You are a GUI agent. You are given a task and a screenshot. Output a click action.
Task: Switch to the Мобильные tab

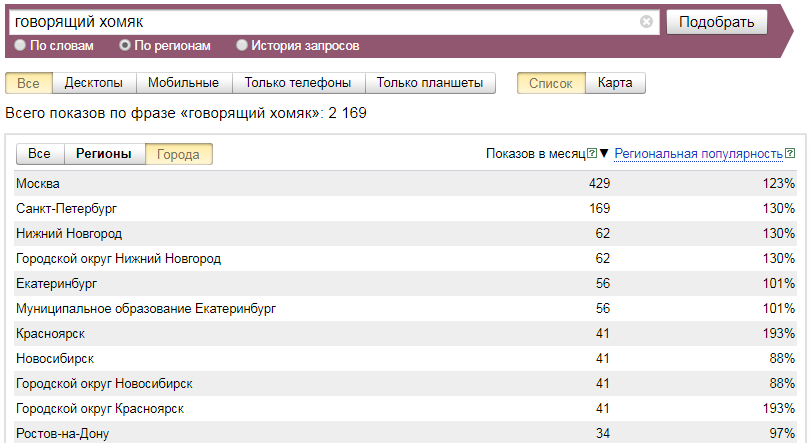(184, 83)
